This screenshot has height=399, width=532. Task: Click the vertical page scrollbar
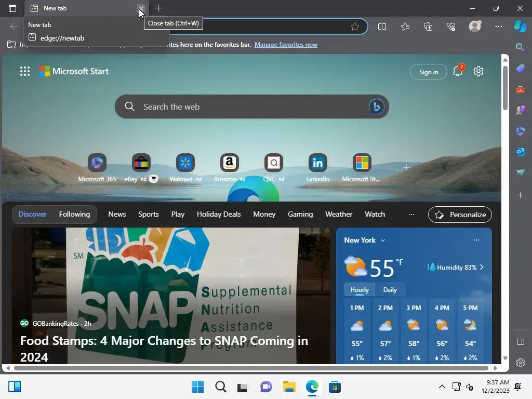[505, 87]
